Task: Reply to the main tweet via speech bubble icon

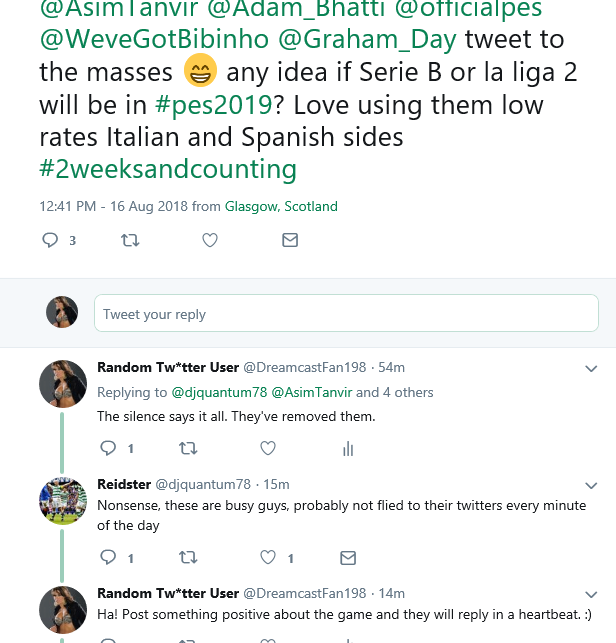Action: pyautogui.click(x=50, y=240)
